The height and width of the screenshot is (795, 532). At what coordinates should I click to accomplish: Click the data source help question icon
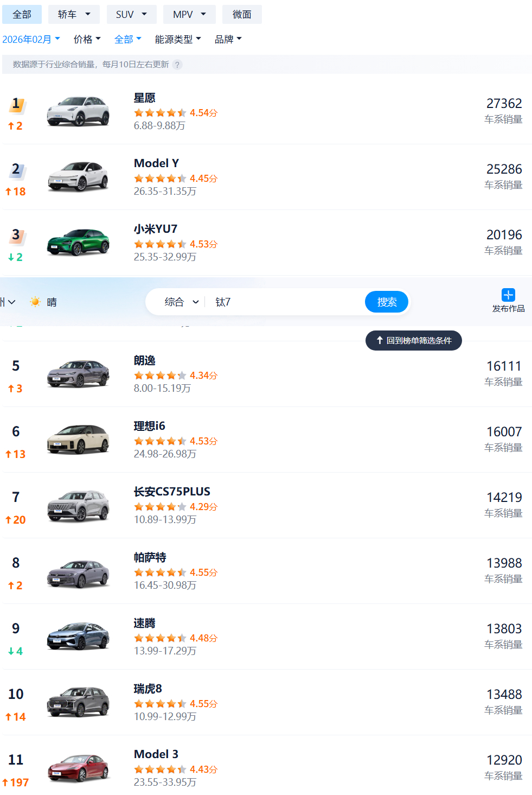pyautogui.click(x=177, y=65)
